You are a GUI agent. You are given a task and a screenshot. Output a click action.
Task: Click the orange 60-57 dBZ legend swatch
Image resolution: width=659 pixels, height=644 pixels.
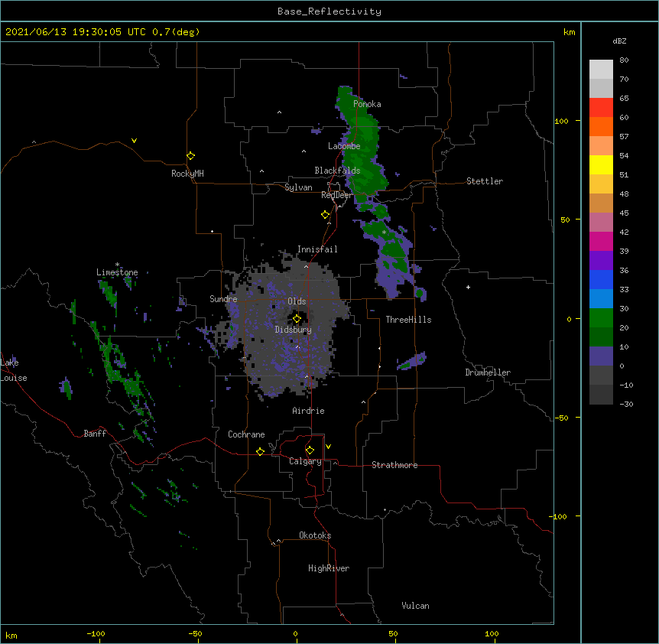(x=601, y=126)
